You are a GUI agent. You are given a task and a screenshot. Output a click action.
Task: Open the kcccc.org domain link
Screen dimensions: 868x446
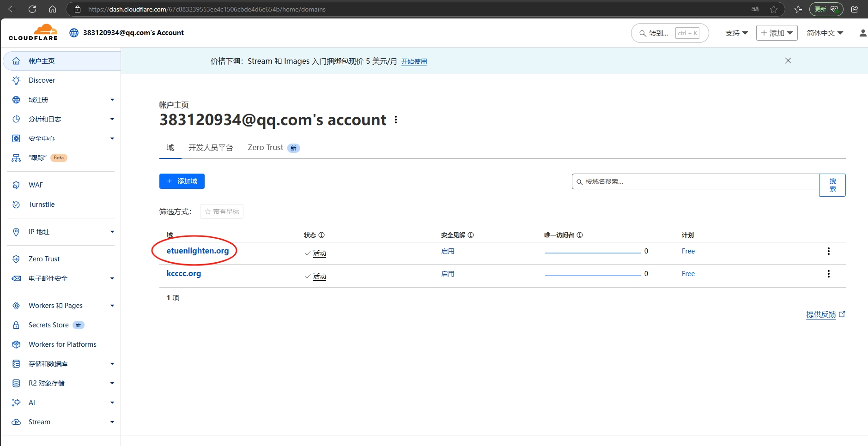(x=184, y=273)
